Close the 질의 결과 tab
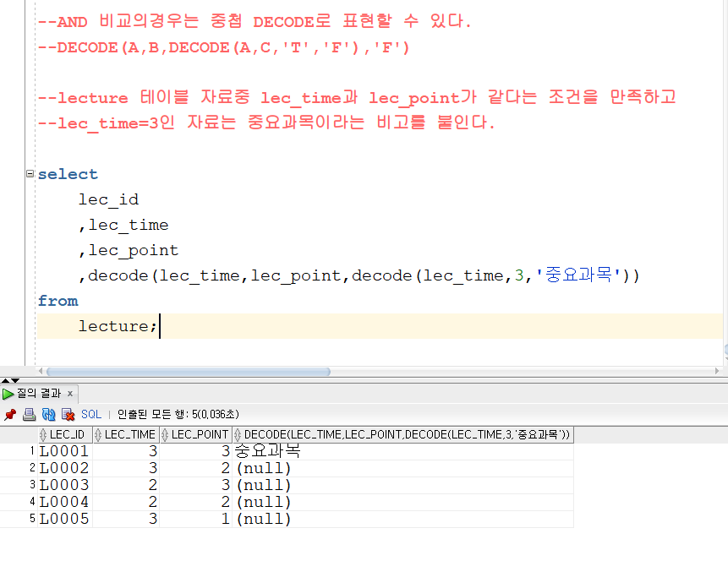 70,394
